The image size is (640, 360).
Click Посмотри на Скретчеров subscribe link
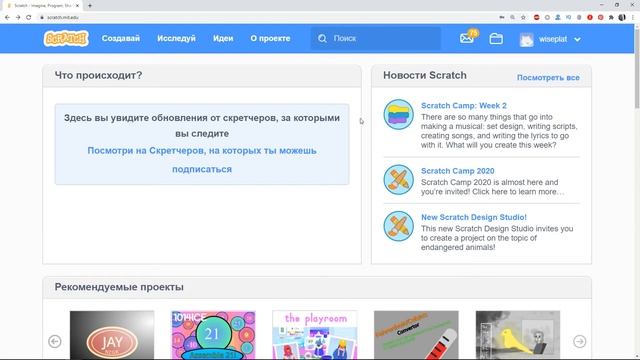[x=202, y=160]
